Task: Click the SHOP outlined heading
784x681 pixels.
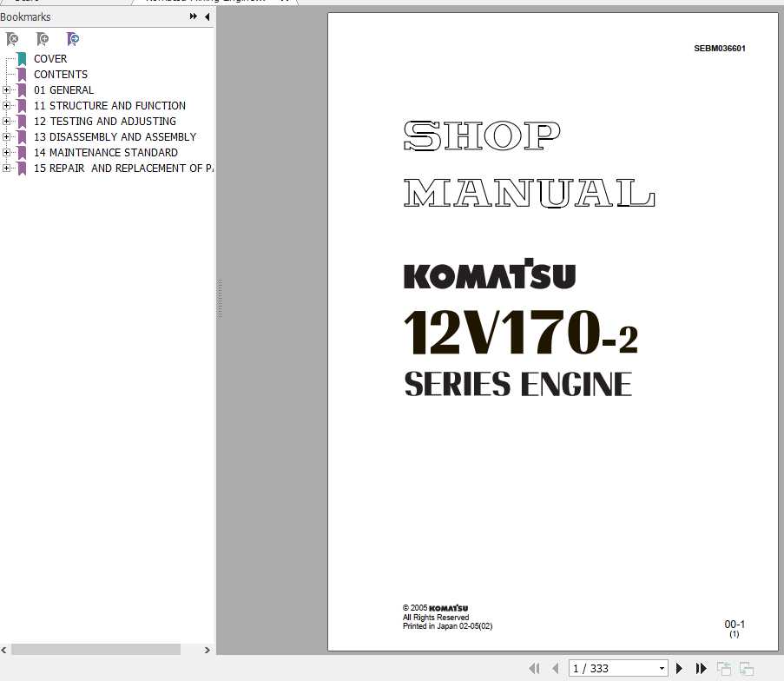Action: [x=482, y=136]
